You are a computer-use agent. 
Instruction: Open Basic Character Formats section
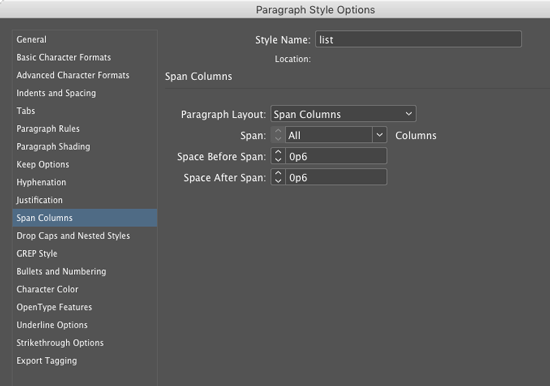pyautogui.click(x=85, y=58)
